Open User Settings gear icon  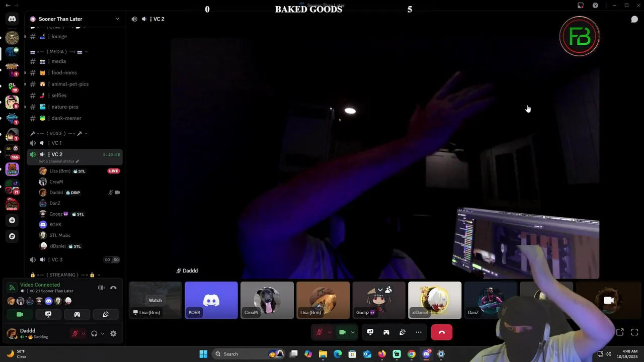pos(113,333)
